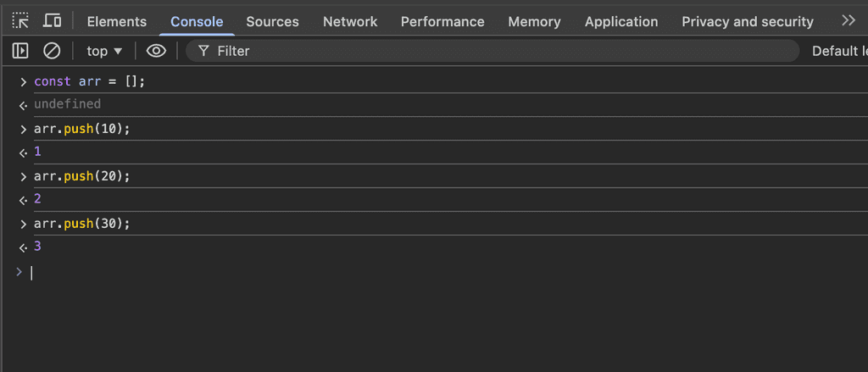This screenshot has width=868, height=372.
Task: Click the 'const arr = [];' console entry
Action: tap(90, 81)
